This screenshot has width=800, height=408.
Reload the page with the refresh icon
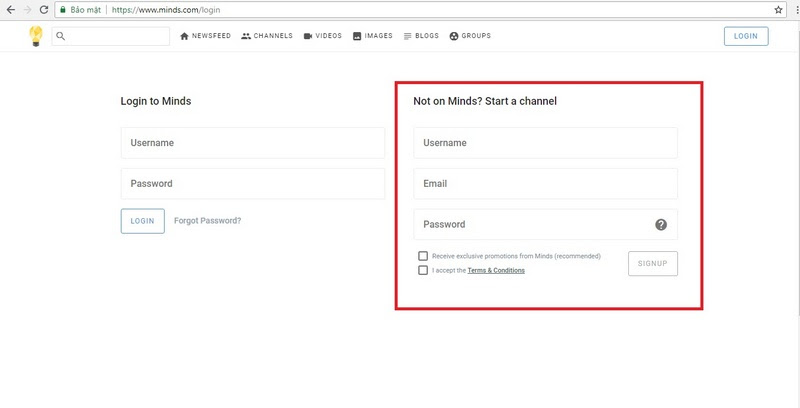coord(44,10)
